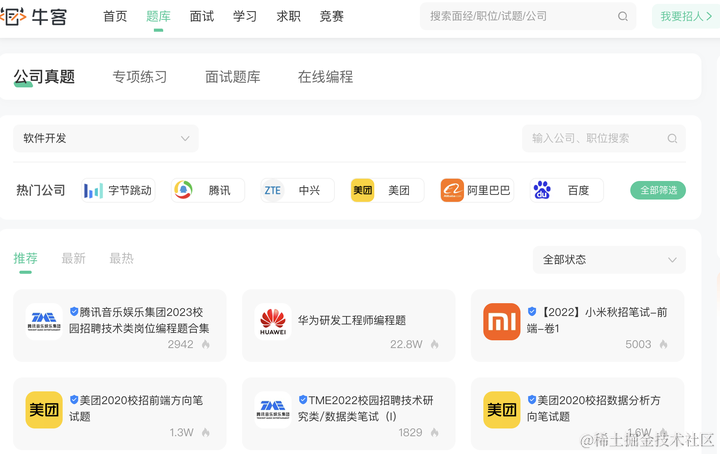
Task: Click flame icon next to 5003
Action: (x=664, y=344)
